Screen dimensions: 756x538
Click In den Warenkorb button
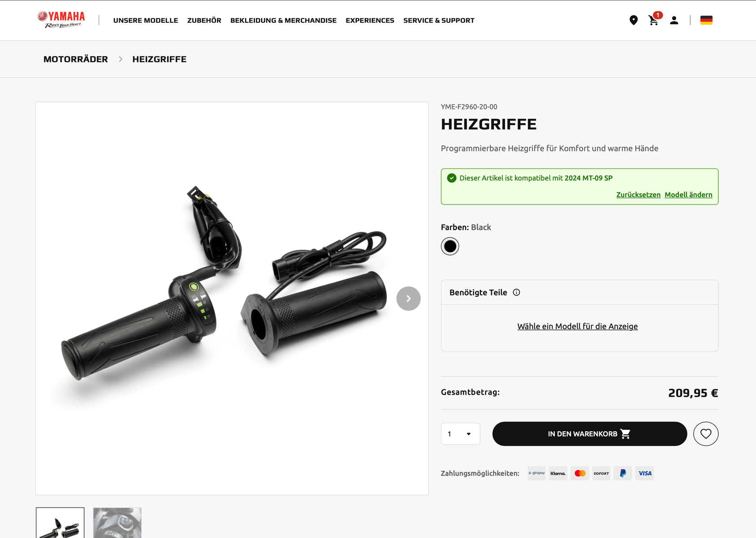(589, 434)
